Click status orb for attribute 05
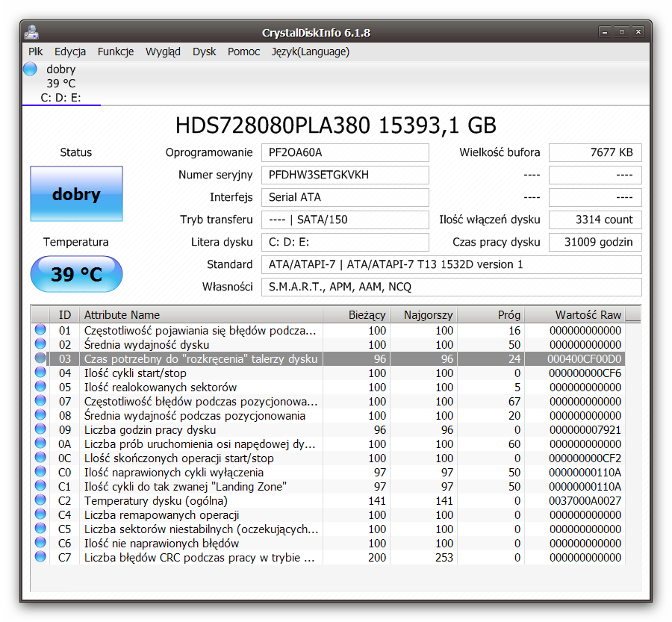The height and width of the screenshot is (622, 672). 40,386
